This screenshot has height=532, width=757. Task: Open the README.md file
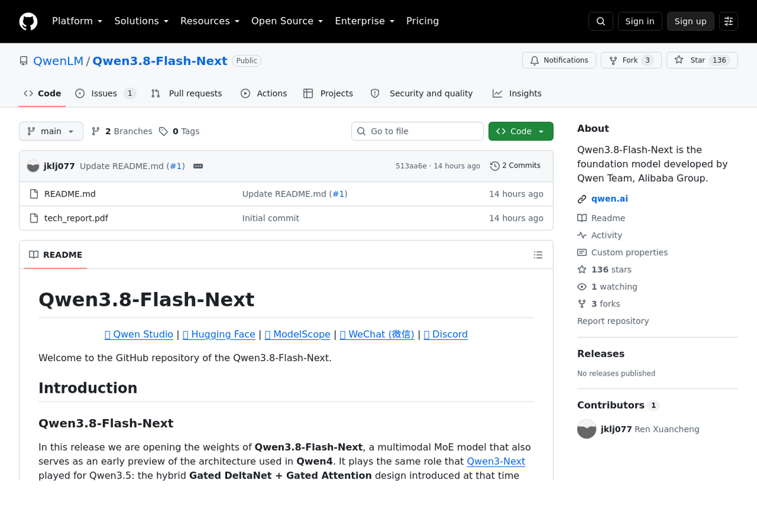(70, 194)
